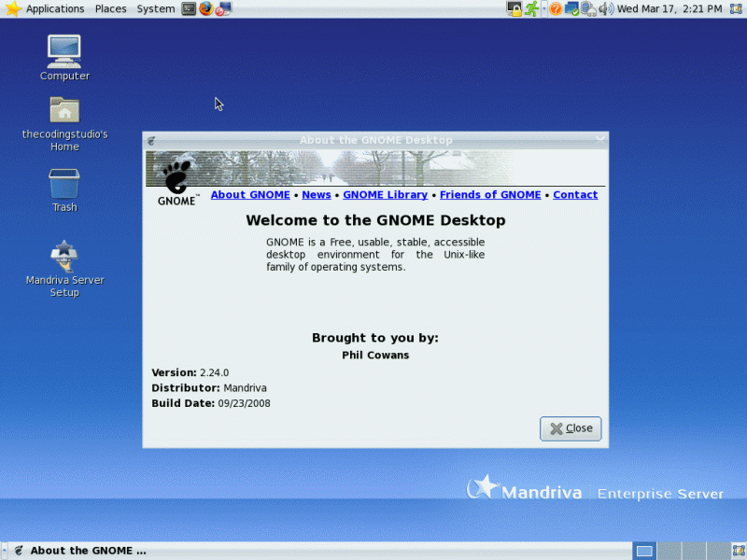The width and height of the screenshot is (747, 560).
Task: Click the chevron on the dialog title bar
Action: (x=599, y=138)
